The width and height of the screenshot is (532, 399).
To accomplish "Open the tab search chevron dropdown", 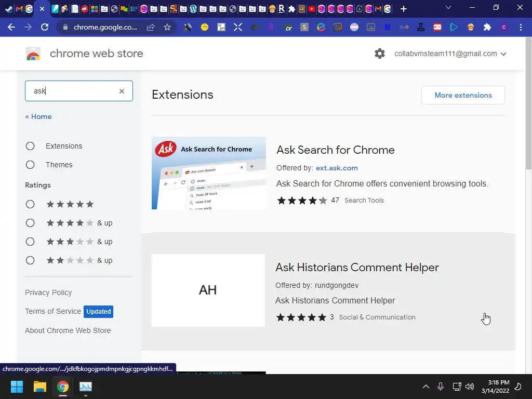I will tap(448, 7).
